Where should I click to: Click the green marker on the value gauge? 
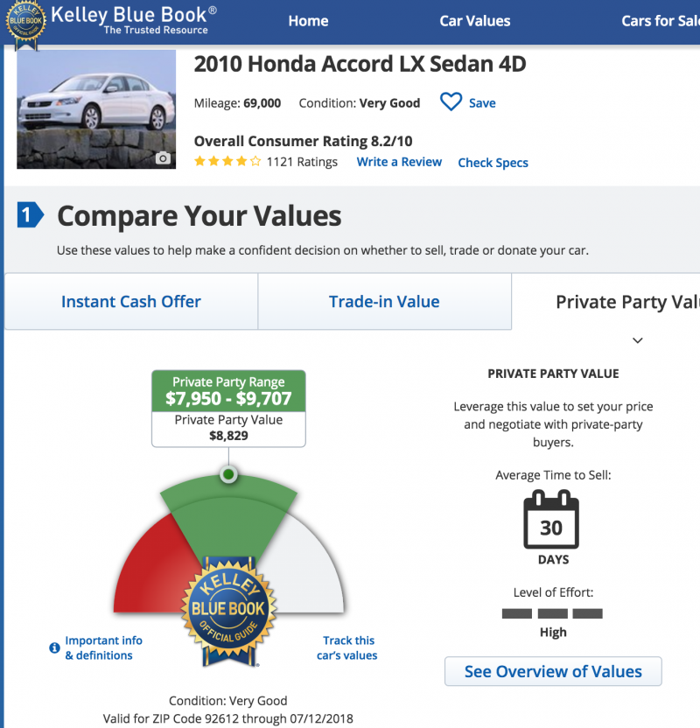click(228, 474)
